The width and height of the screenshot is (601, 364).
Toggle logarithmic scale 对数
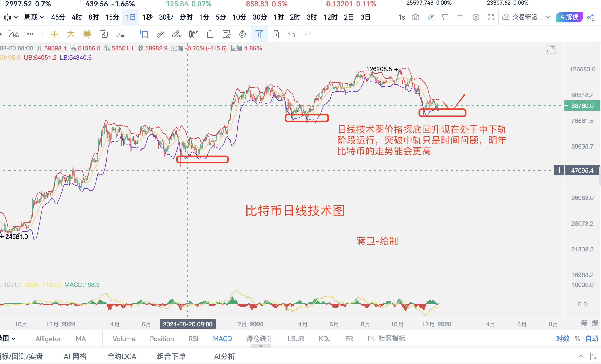(x=562, y=339)
